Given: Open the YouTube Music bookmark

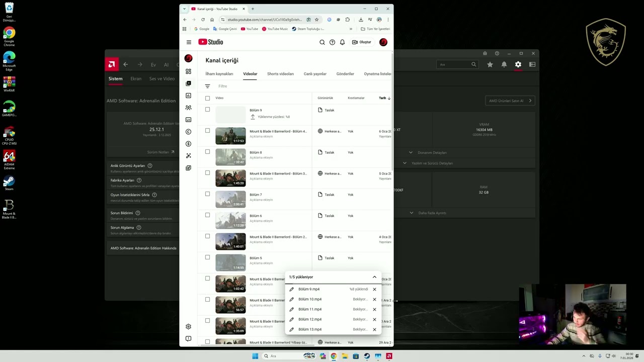Looking at the screenshot, I should point(275,29).
